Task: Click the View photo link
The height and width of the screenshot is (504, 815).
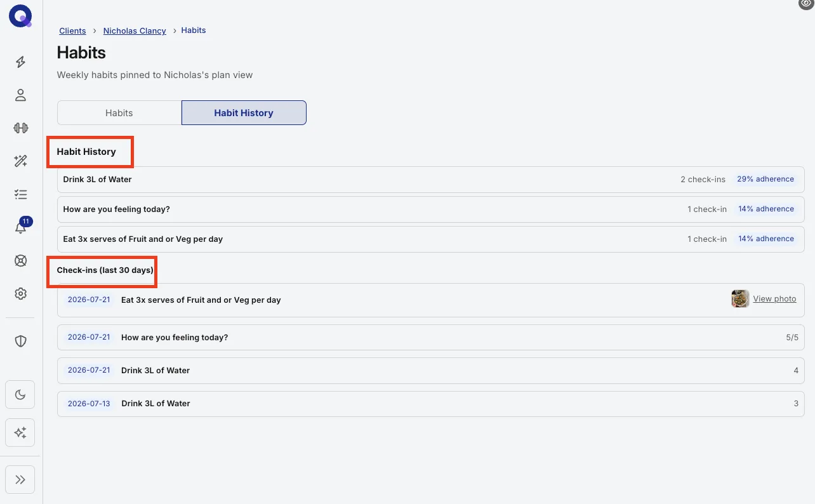Action: (774, 299)
